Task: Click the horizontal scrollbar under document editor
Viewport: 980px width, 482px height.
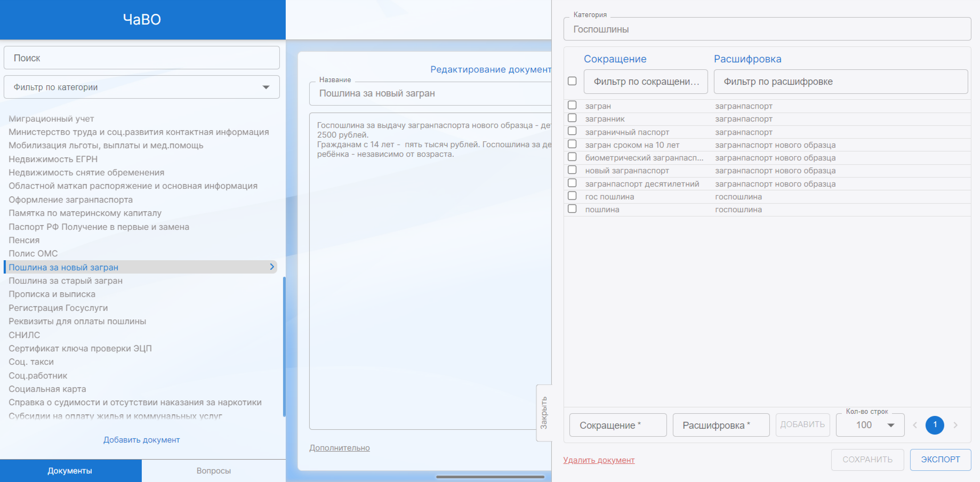Action: click(490, 477)
